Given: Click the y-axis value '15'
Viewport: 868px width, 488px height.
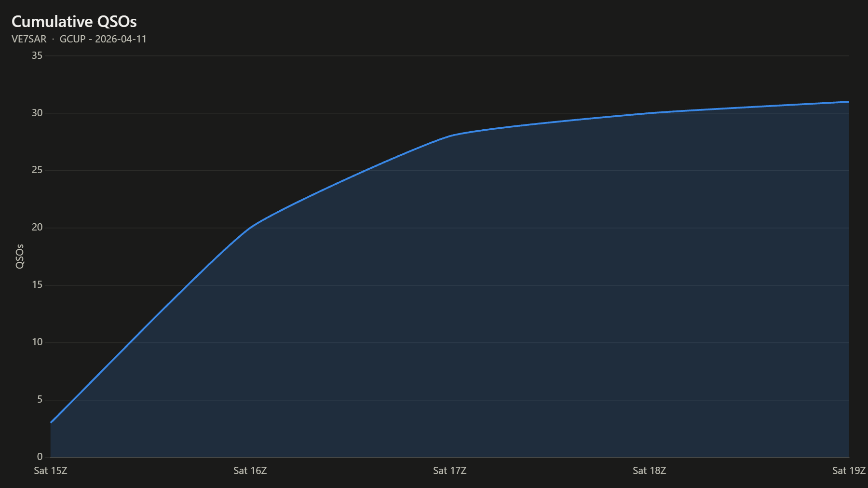Looking at the screenshot, I should (37, 285).
